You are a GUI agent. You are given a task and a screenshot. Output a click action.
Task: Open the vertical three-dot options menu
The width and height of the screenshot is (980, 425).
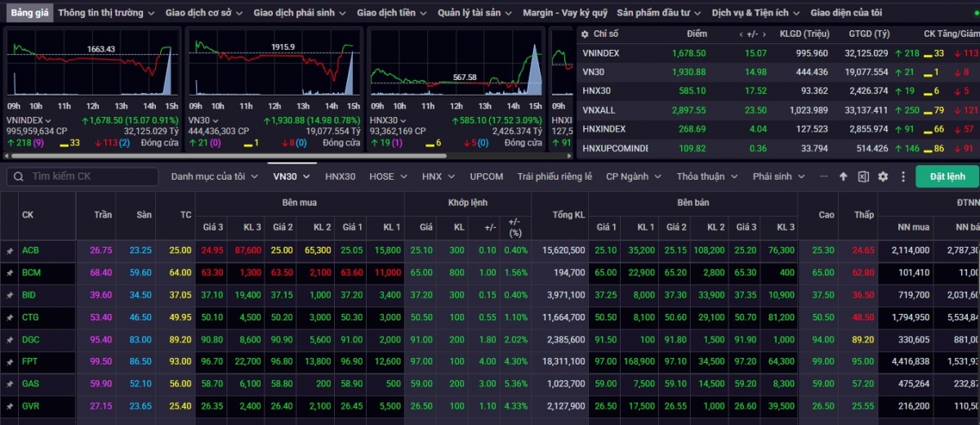pos(902,177)
